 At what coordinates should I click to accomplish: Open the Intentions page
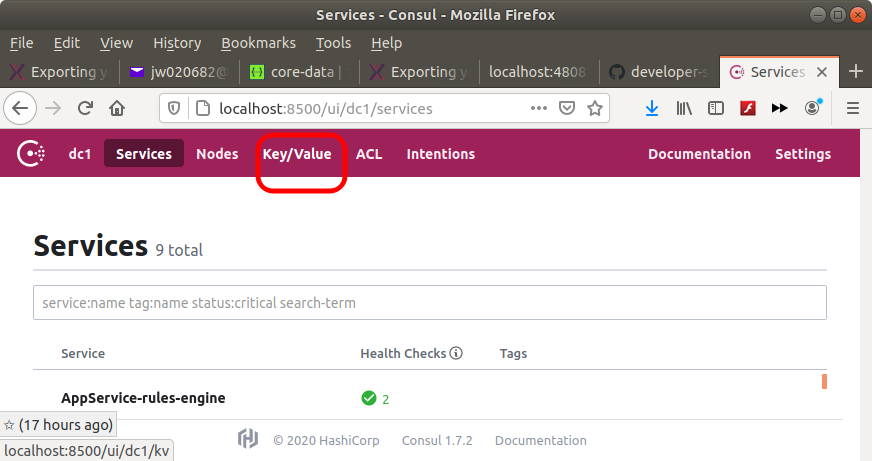click(440, 154)
